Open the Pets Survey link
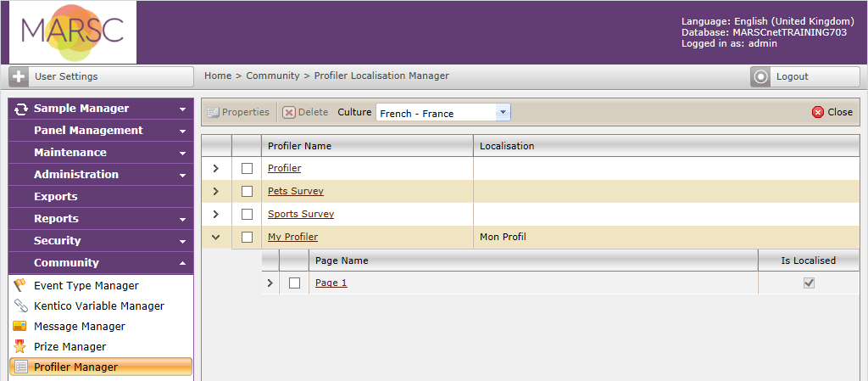 click(296, 191)
